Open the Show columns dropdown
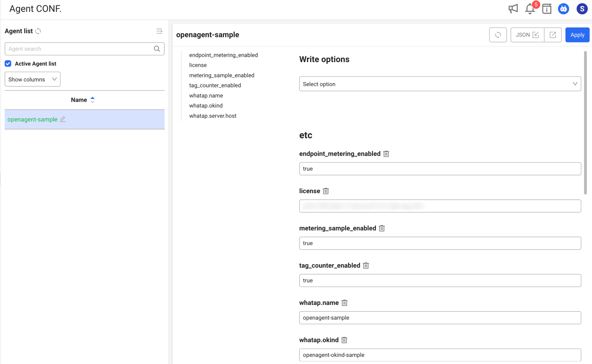592x364 pixels. (33, 79)
